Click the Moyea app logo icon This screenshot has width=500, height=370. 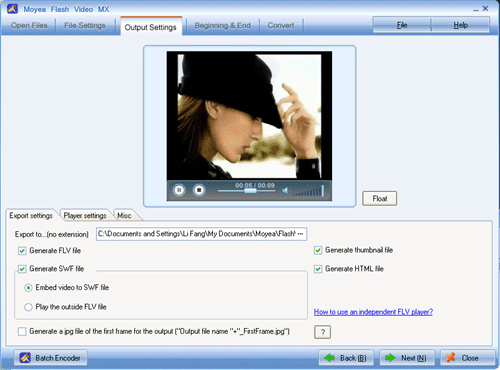point(13,9)
